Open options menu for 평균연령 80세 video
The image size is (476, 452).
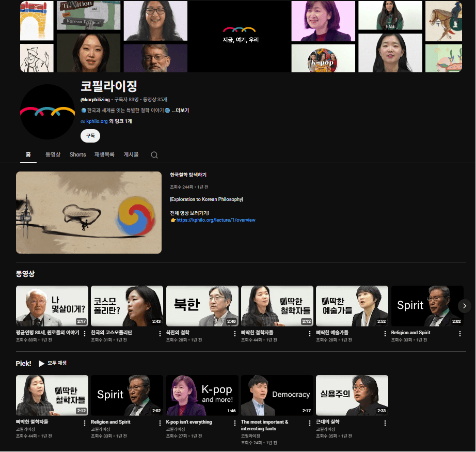pos(85,334)
